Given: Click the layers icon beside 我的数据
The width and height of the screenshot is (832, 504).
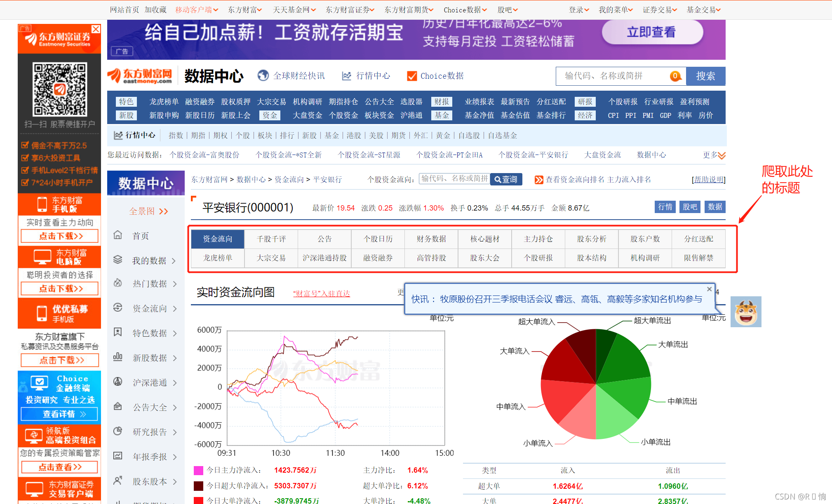Looking at the screenshot, I should pyautogui.click(x=118, y=259).
